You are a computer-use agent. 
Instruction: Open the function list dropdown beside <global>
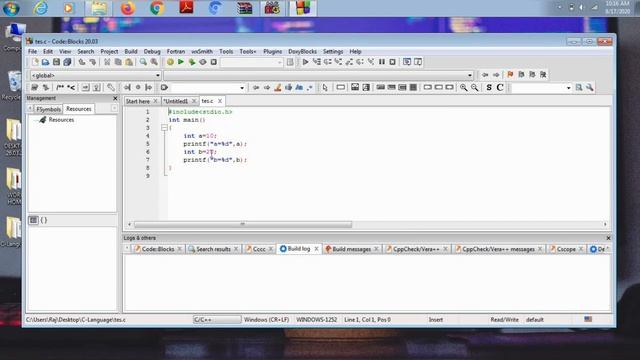pyautogui.click(x=318, y=76)
